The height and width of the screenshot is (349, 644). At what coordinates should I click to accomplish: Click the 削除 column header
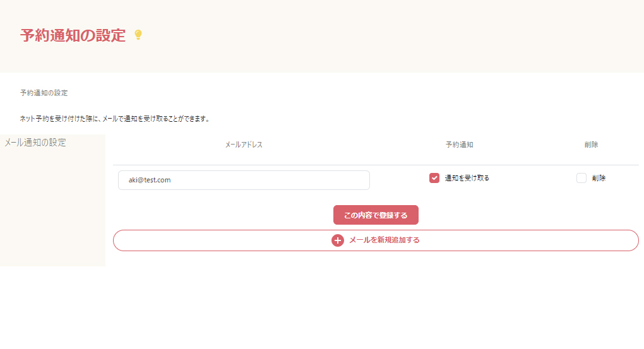591,145
